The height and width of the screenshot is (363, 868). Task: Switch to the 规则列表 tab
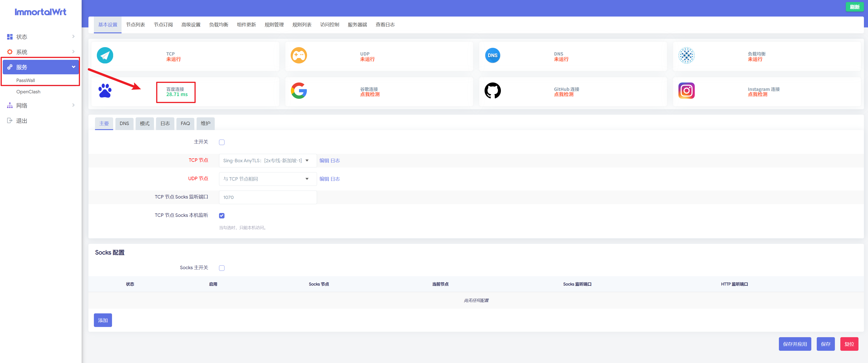click(302, 24)
